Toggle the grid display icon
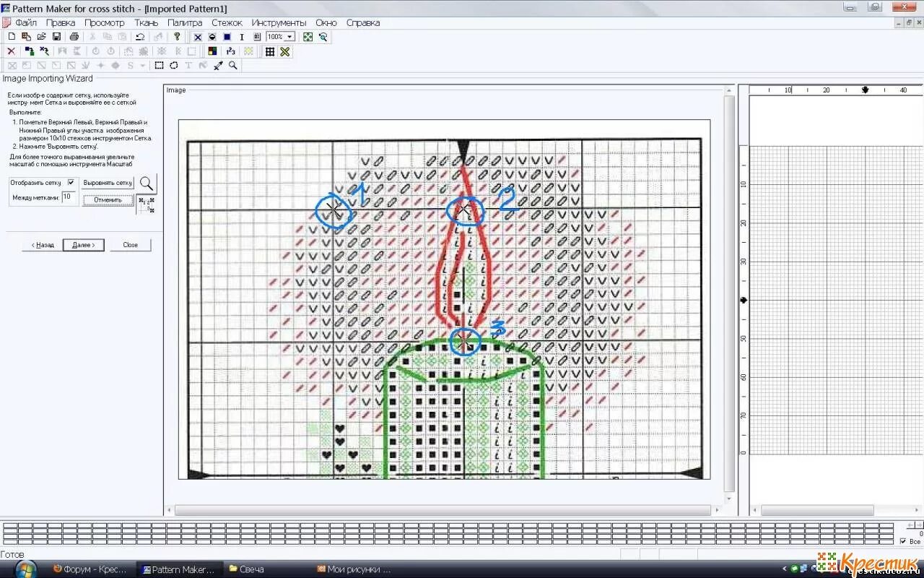This screenshot has width=924, height=578. [x=270, y=51]
